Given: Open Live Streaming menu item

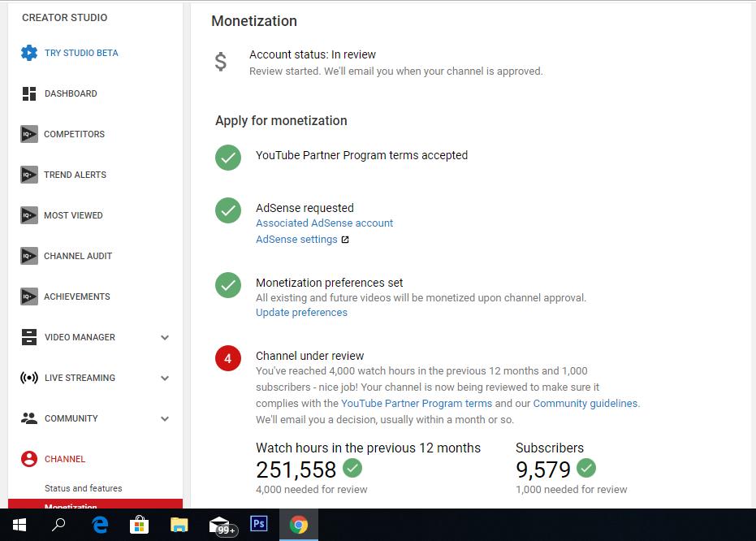Looking at the screenshot, I should [80, 378].
